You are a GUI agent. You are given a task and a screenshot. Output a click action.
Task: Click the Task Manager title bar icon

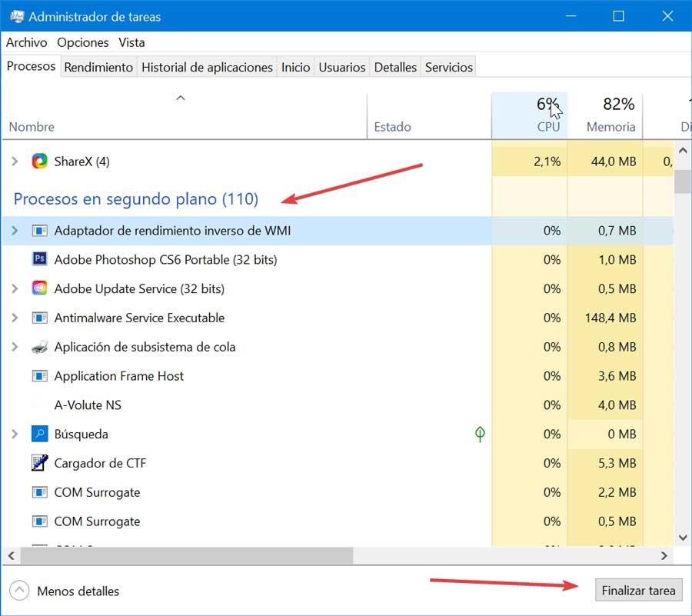pyautogui.click(x=17, y=17)
